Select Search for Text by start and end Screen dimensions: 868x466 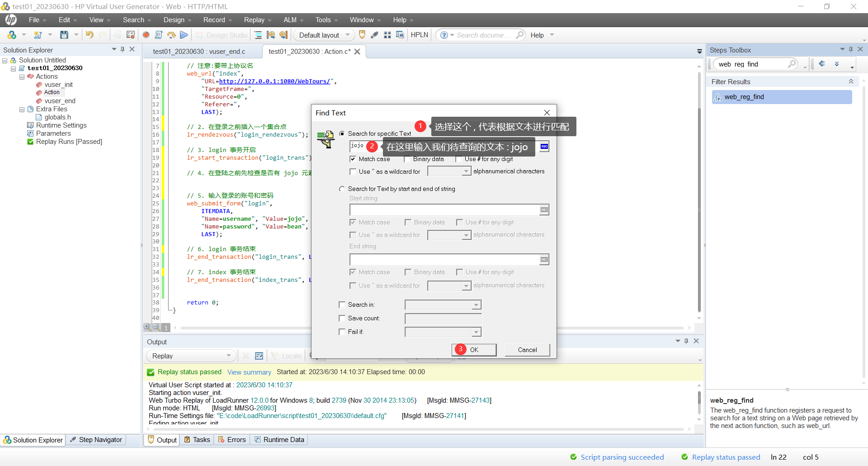pos(342,189)
